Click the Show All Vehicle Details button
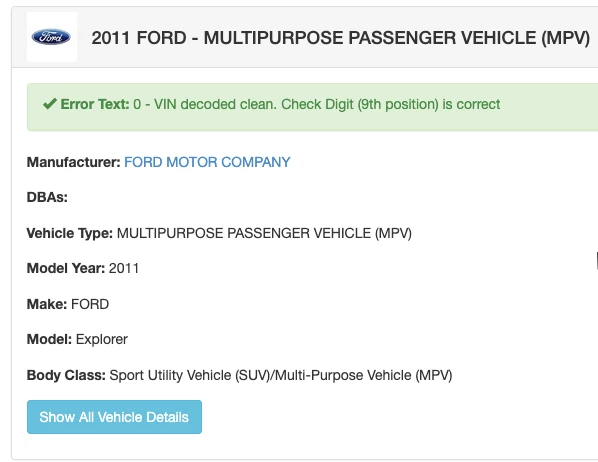 (114, 417)
